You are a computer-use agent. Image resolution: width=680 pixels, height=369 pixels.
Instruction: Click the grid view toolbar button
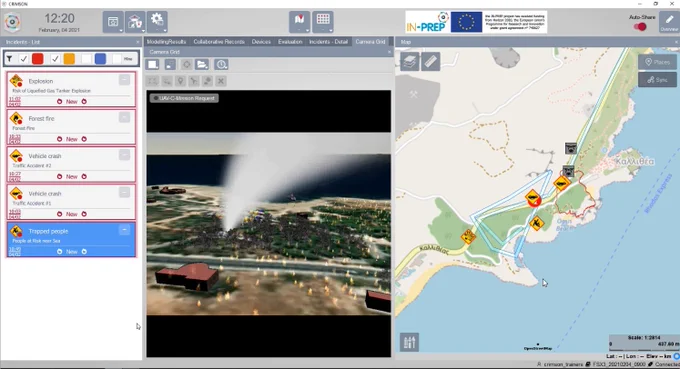pos(323,22)
